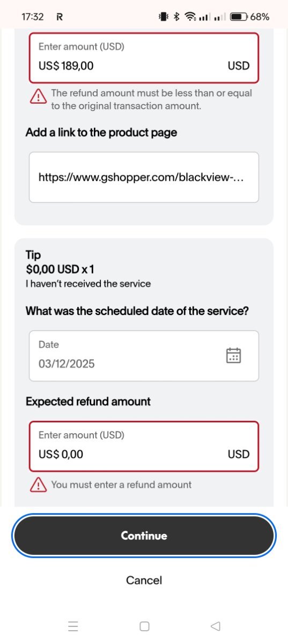The image size is (288, 644).
Task: Tap the Cancel link
Action: pyautogui.click(x=144, y=580)
